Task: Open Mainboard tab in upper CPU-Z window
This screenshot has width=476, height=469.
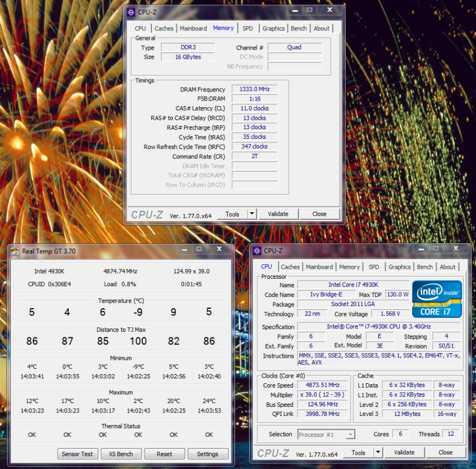Action: 193,28
